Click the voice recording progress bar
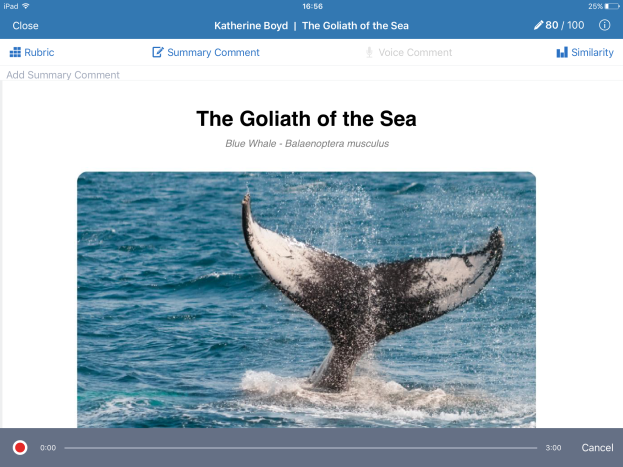This screenshot has width=623, height=467. click(x=301, y=448)
